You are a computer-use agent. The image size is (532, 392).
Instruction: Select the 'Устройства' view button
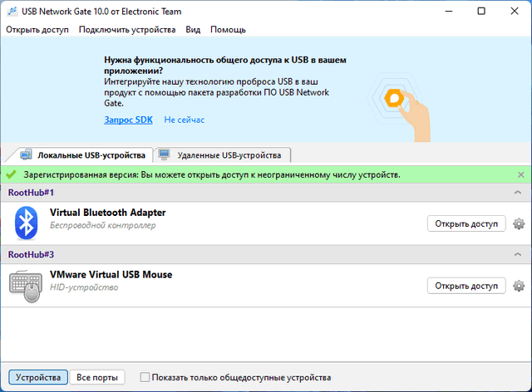coord(38,377)
